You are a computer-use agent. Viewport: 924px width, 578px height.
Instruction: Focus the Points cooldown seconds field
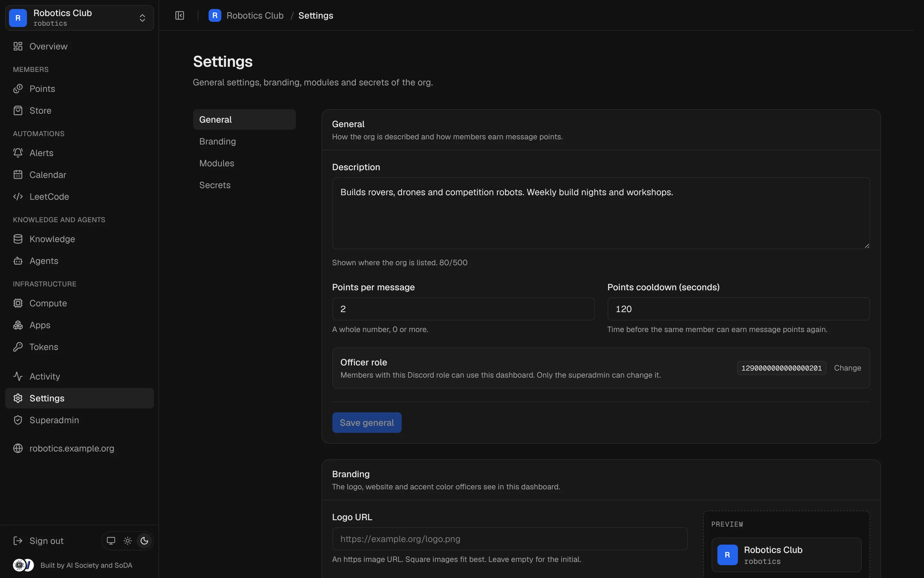click(739, 309)
